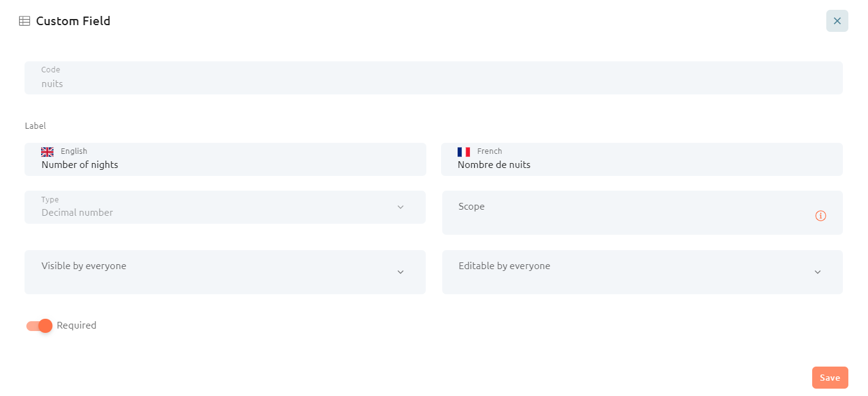Click the Custom Field title text
The image size is (868, 396).
click(x=73, y=21)
